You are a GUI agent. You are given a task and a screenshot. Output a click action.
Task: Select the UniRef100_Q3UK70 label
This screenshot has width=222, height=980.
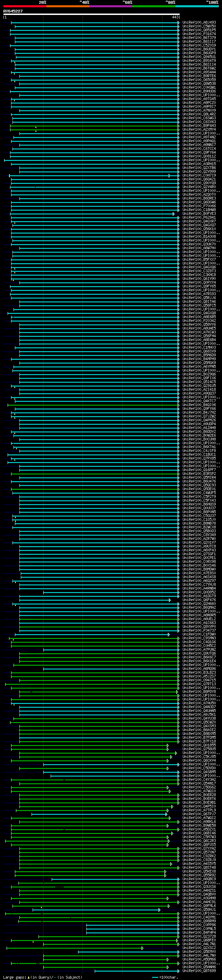coord(199,244)
